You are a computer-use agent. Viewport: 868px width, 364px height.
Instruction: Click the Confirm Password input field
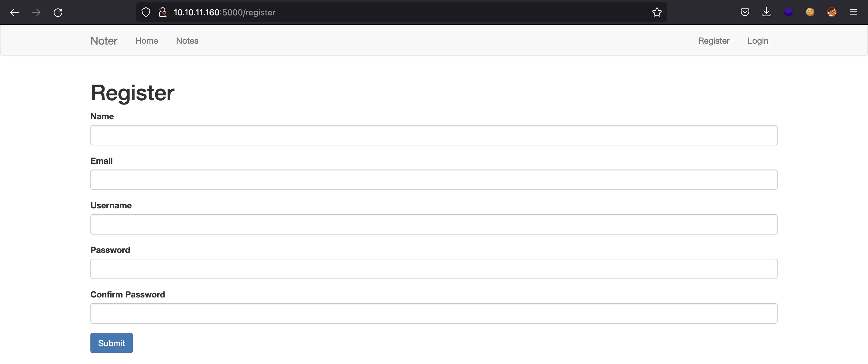(433, 313)
